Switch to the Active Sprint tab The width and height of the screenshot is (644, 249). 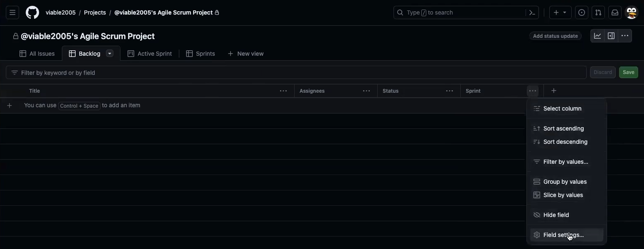click(150, 54)
